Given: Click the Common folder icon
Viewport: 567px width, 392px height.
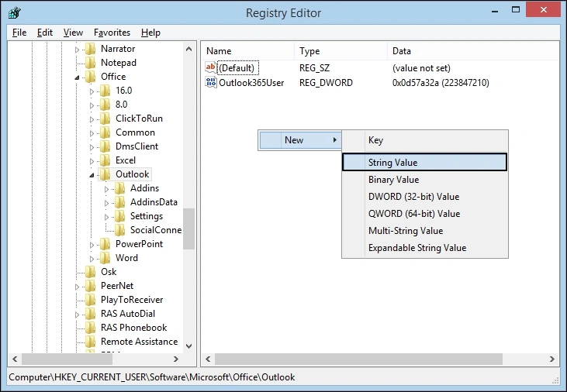Looking at the screenshot, I should [x=105, y=132].
